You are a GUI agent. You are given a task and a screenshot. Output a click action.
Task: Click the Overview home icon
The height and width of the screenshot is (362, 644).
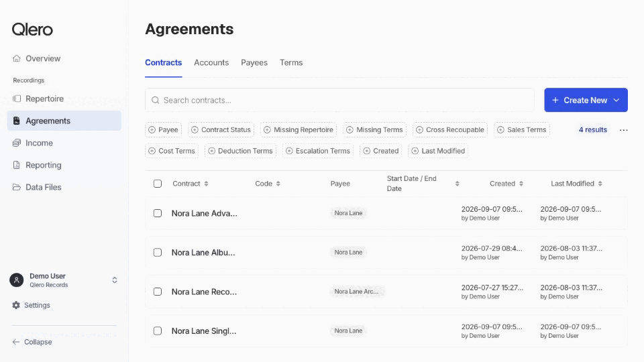pos(16,58)
